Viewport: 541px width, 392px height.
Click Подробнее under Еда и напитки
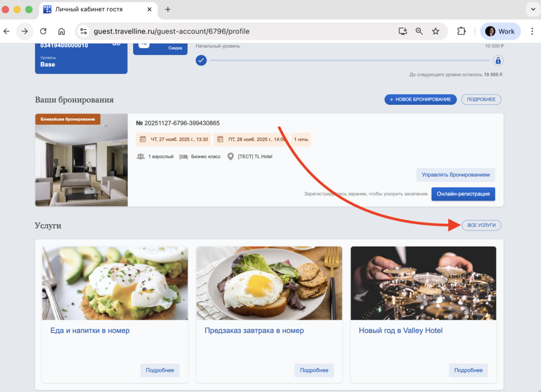[160, 370]
